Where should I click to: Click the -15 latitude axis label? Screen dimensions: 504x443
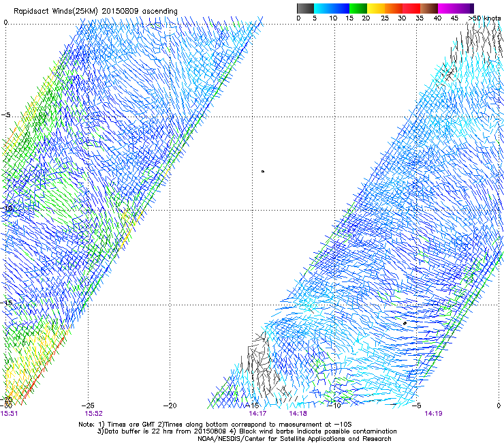(x=7, y=303)
